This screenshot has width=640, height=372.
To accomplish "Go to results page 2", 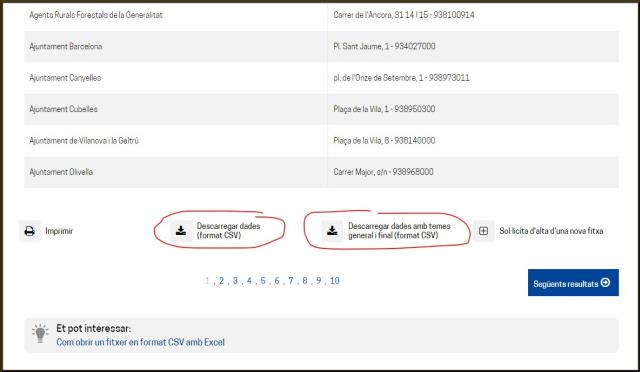I will 221,281.
